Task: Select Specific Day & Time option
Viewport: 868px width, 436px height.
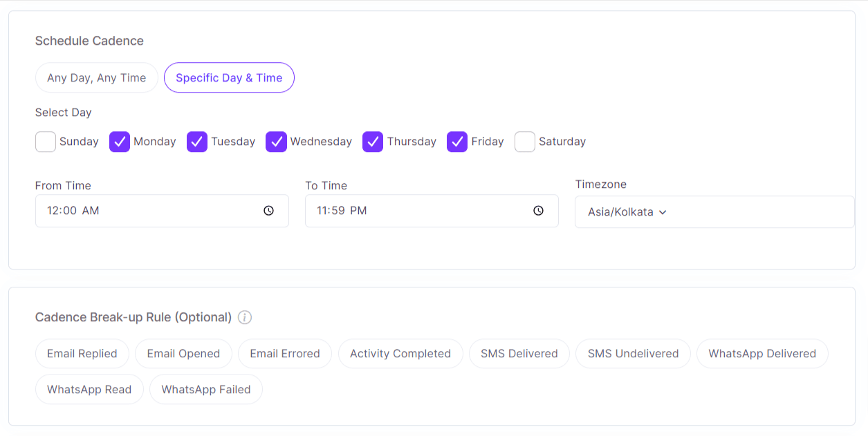Action: pyautogui.click(x=229, y=77)
